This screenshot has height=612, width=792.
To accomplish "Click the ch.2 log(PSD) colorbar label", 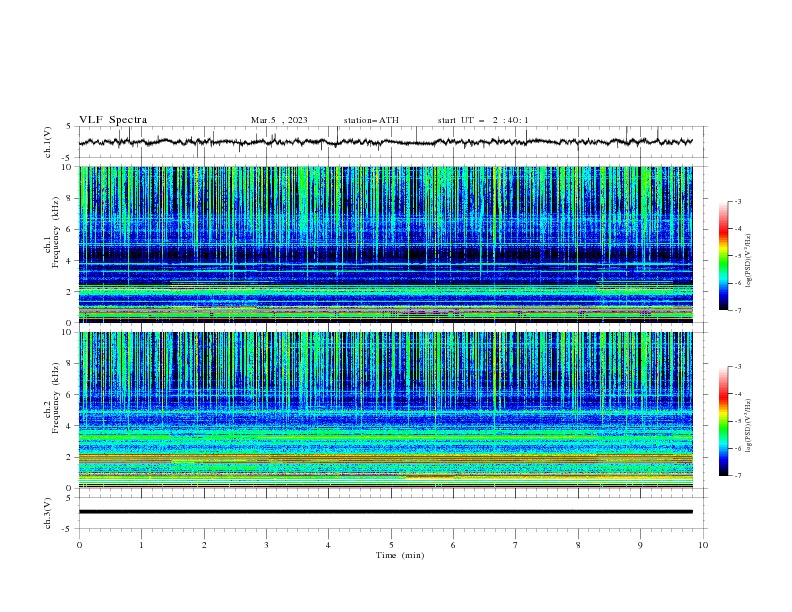I will [749, 425].
